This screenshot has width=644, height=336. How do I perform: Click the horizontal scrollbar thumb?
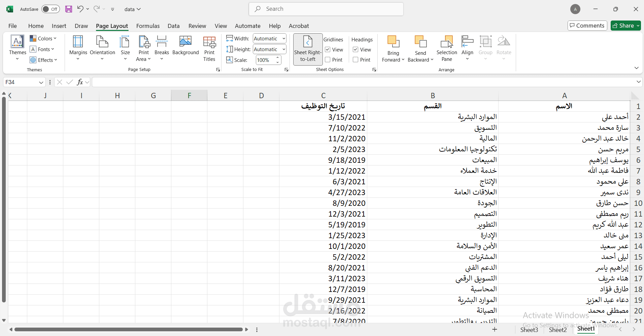pos(129,330)
